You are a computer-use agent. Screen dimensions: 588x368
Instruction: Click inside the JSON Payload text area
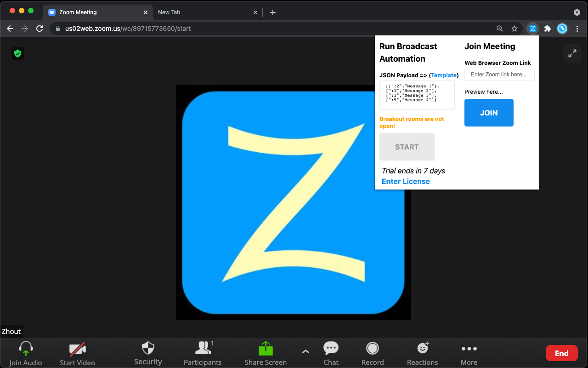417,95
